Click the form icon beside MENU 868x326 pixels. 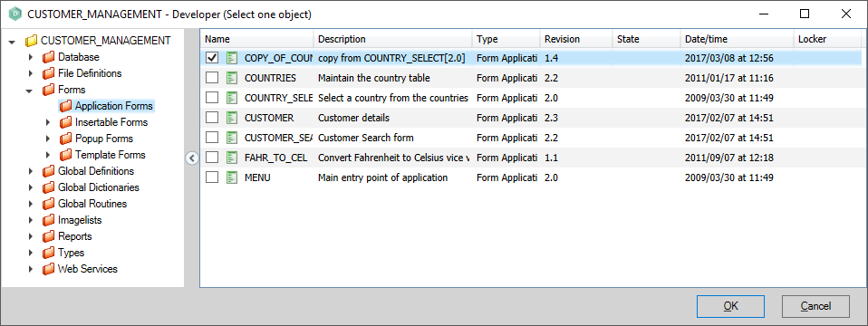(x=233, y=177)
